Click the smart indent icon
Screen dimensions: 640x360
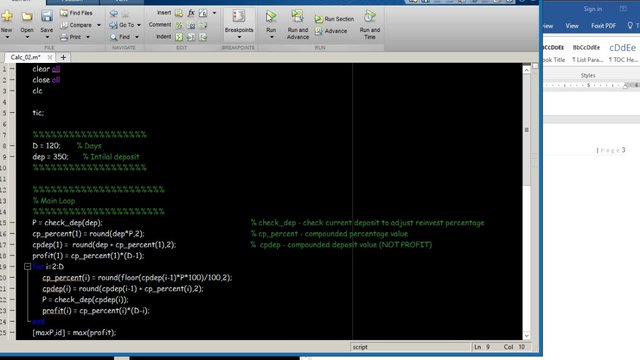(179, 37)
